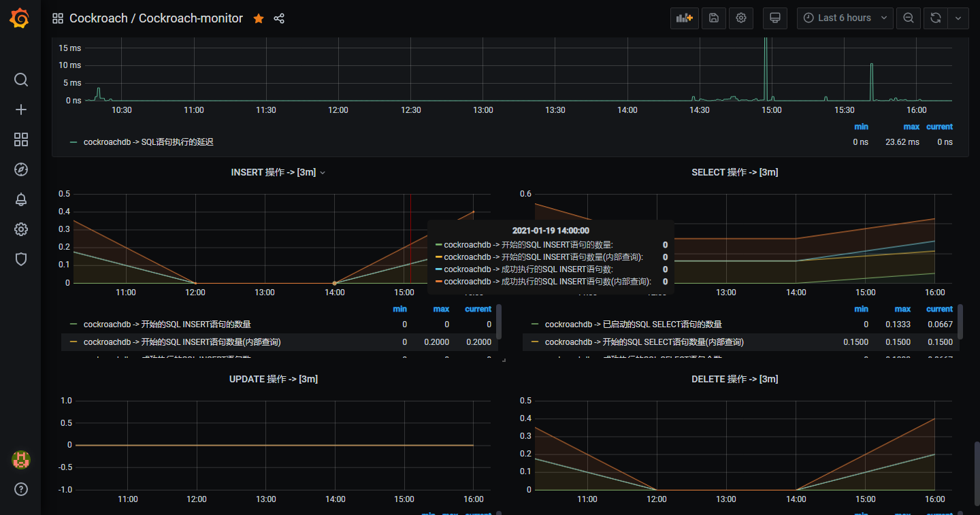Screen dimensions: 980x515
Task: Save the dashboard with disk icon
Action: [x=714, y=18]
